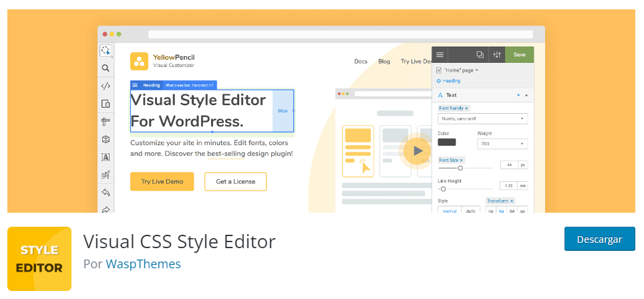
Task: Click the 'Visual CSS Style Editor' plugin title
Action: tap(180, 241)
